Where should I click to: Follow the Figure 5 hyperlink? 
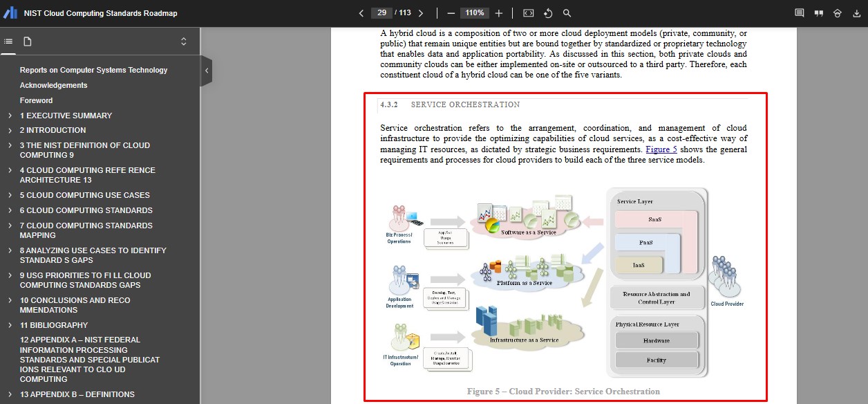661,149
